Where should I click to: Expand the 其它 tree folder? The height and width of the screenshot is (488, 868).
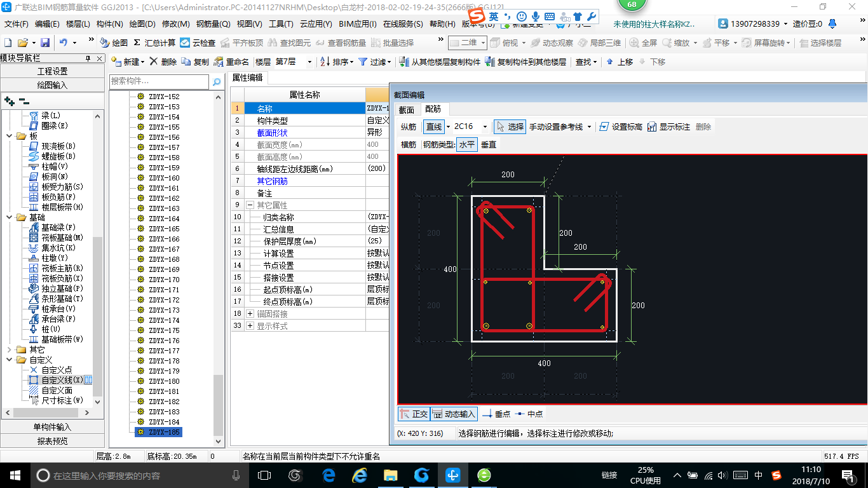coord(9,349)
